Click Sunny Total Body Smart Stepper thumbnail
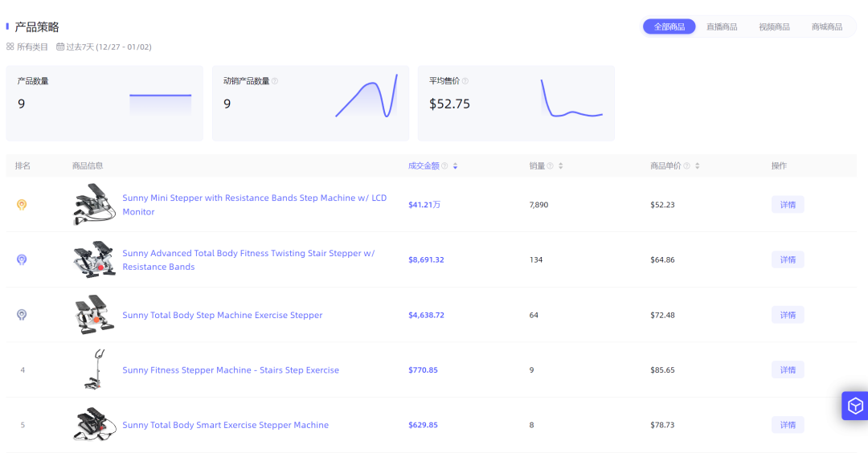Image resolution: width=868 pixels, height=453 pixels. coord(93,425)
